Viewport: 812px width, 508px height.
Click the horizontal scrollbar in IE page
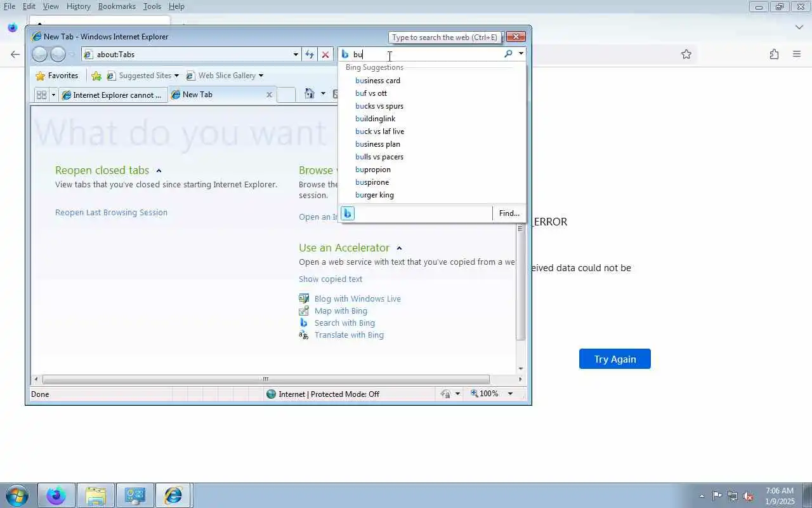pos(266,379)
